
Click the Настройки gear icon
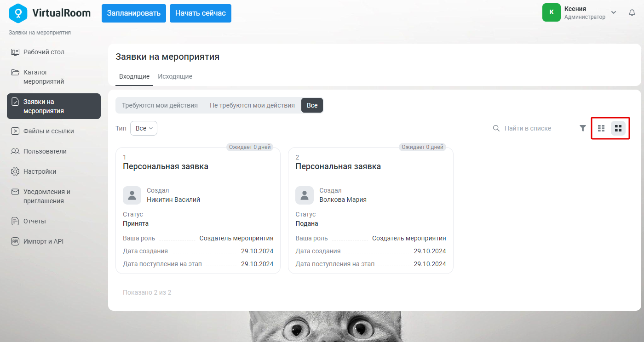15,171
